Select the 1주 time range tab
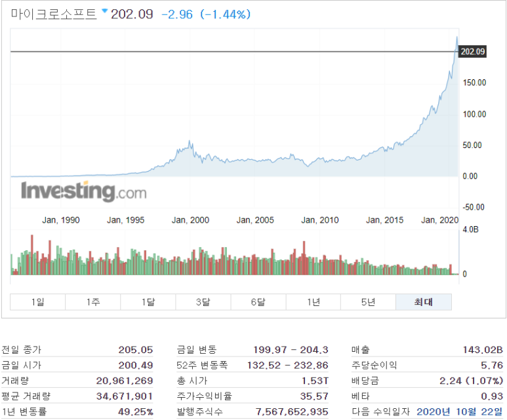The image size is (507, 420). coord(93,302)
